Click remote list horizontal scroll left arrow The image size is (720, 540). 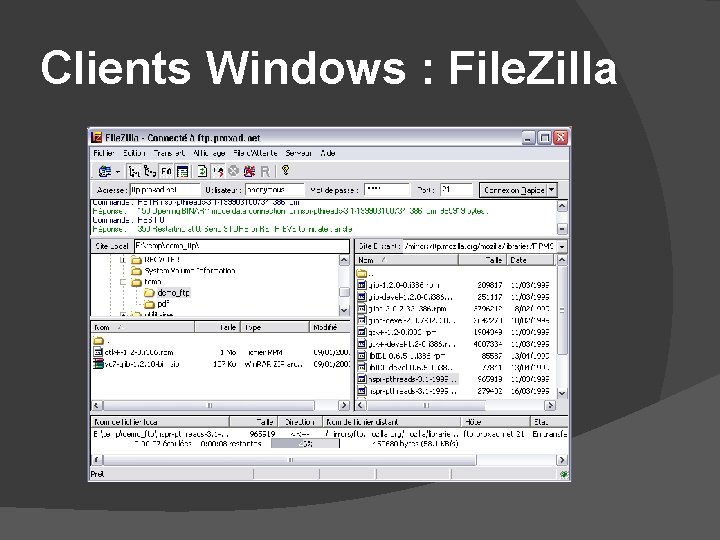point(361,405)
